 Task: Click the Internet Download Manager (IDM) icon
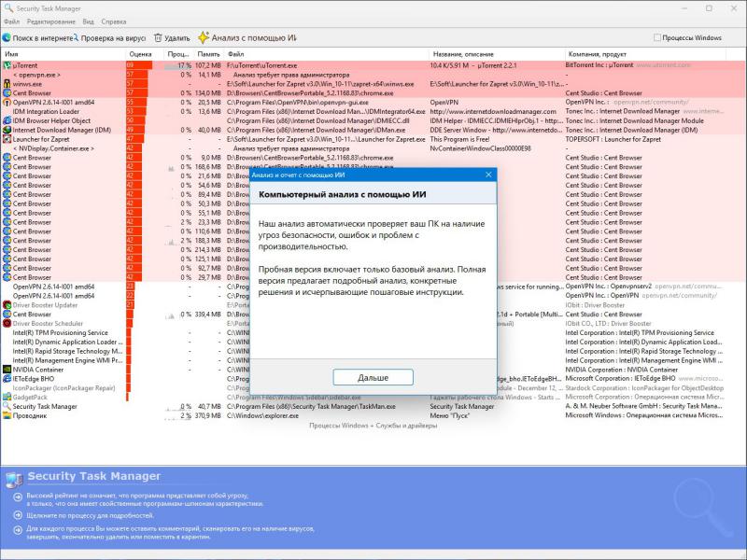(x=7, y=130)
